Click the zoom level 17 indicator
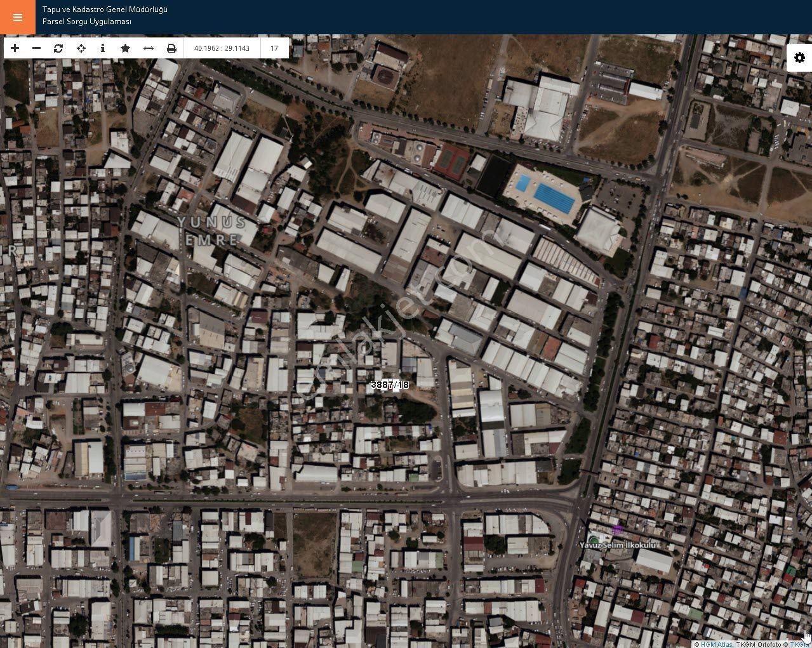This screenshot has width=812, height=648. 274,48
